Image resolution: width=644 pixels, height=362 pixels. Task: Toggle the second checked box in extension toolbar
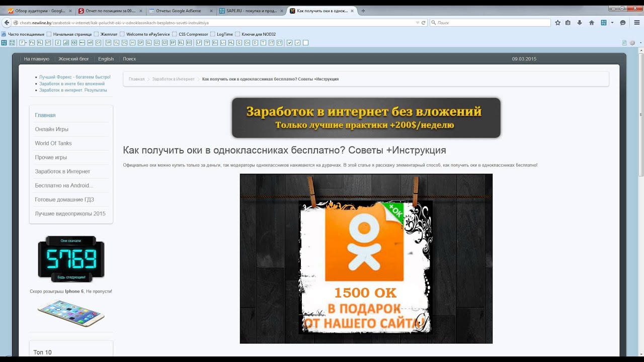coord(297,43)
